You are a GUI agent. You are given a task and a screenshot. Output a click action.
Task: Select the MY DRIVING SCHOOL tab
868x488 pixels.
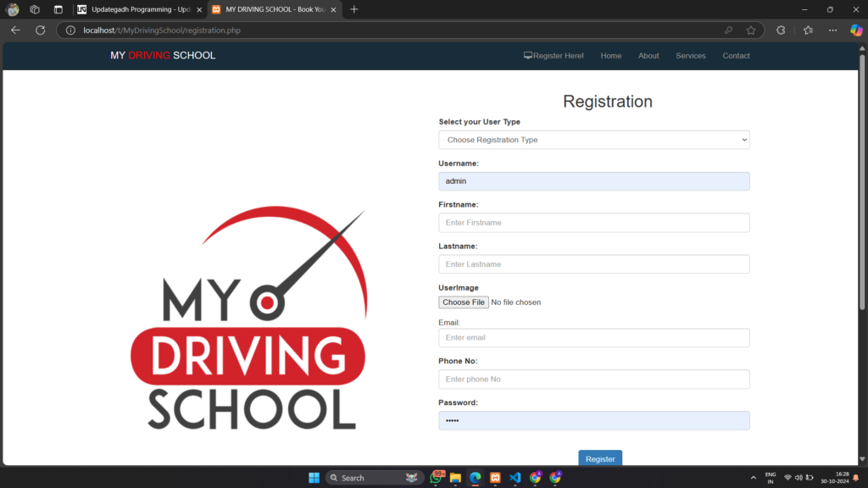click(x=275, y=9)
